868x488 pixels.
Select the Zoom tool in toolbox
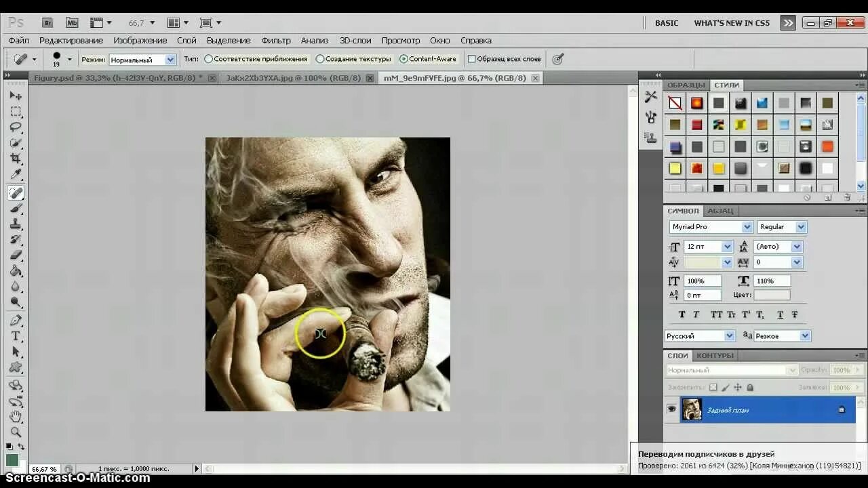click(x=16, y=432)
